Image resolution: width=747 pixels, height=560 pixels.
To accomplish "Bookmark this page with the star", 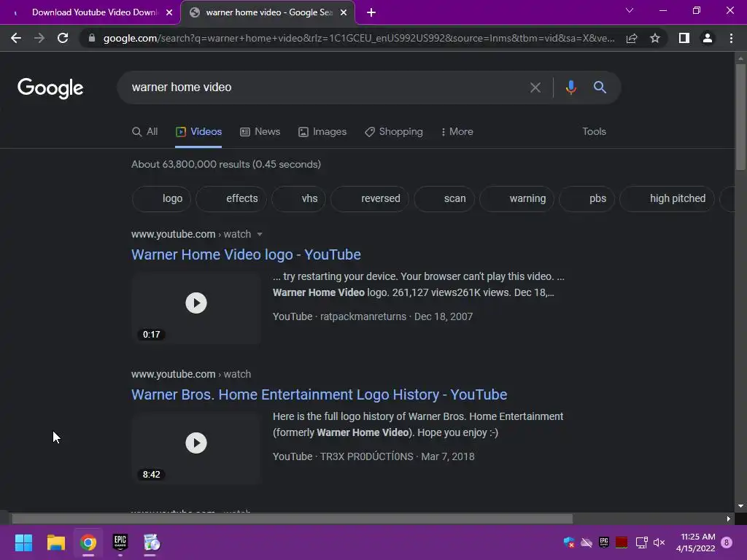I will (655, 38).
